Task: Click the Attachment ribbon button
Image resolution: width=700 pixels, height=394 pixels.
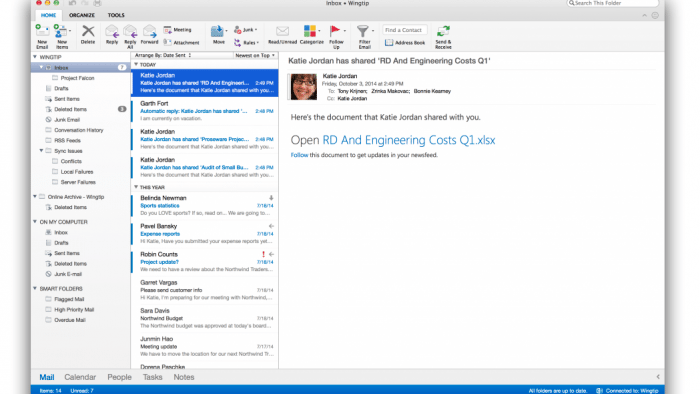Action: pyautogui.click(x=181, y=42)
